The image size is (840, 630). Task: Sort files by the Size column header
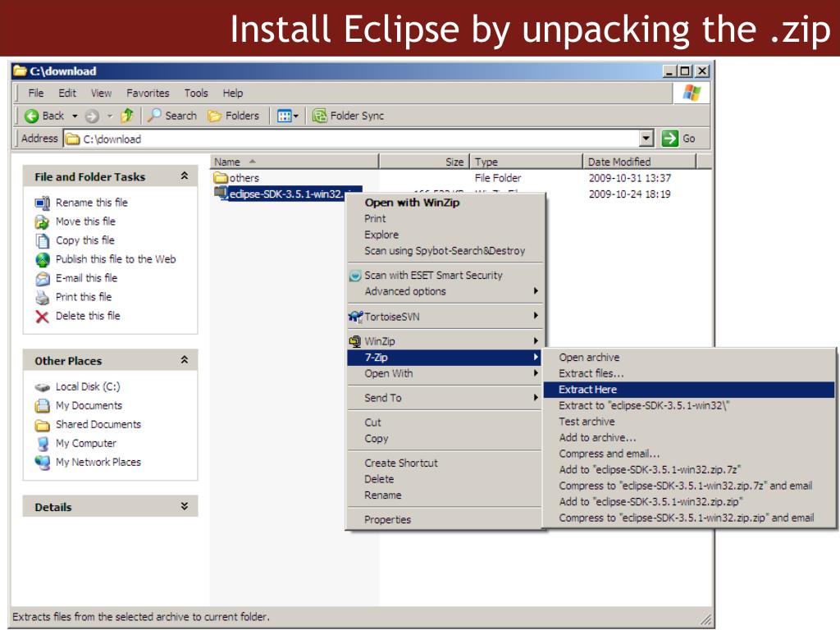424,162
